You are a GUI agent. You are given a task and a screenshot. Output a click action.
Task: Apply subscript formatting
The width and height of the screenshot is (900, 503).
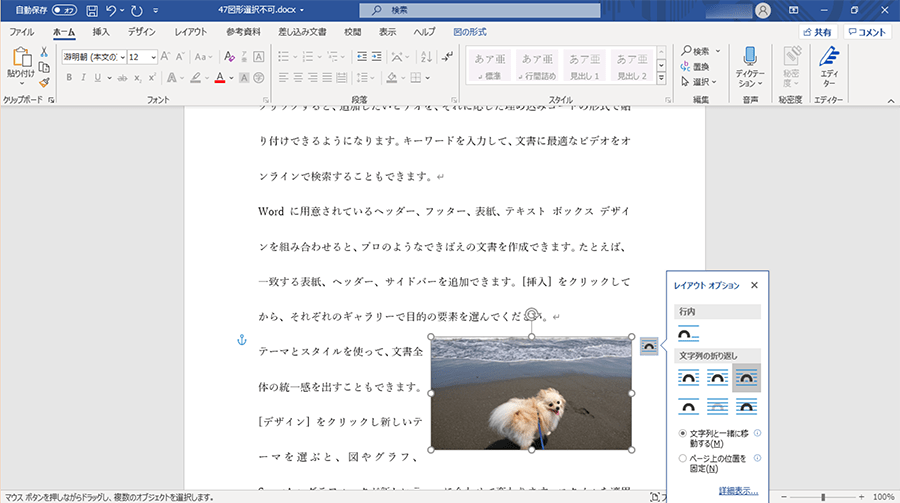click(x=138, y=78)
